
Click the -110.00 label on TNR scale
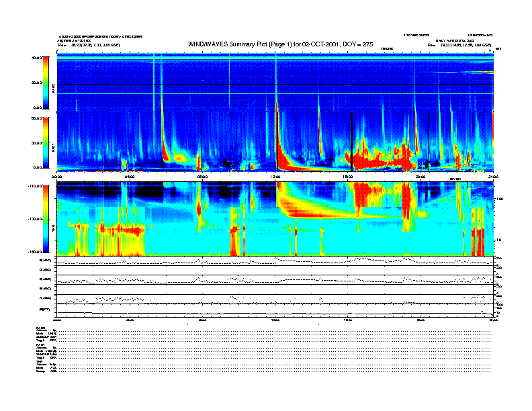click(35, 186)
